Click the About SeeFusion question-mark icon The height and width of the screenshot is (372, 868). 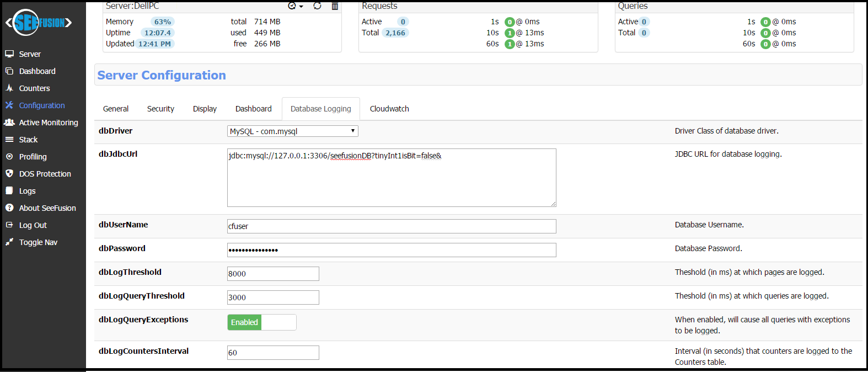(x=9, y=208)
